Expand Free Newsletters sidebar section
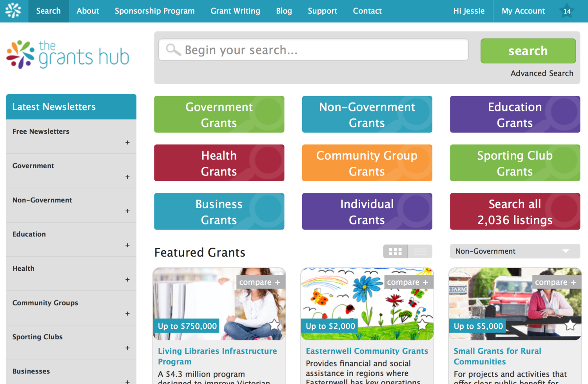This screenshot has width=588, height=384. 127,142
